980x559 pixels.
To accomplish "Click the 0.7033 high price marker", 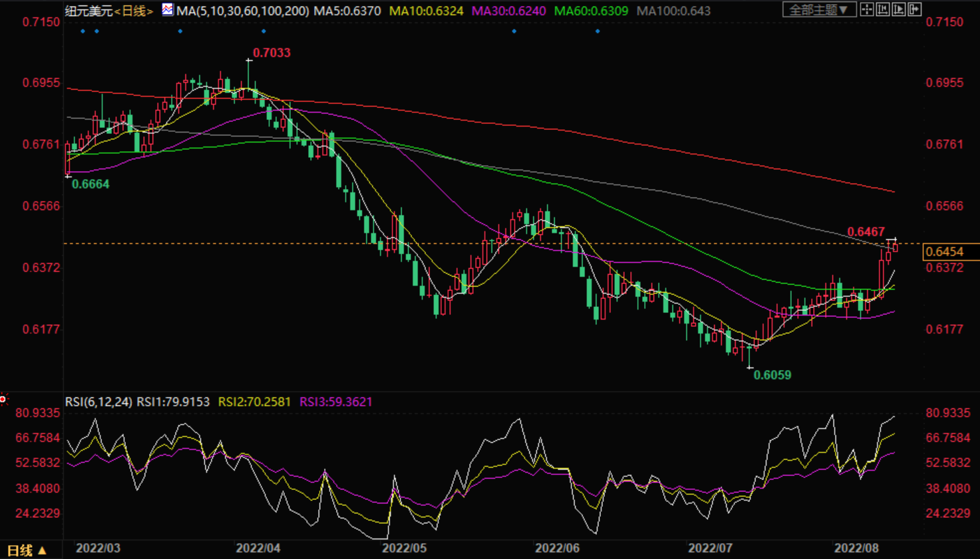I will click(272, 53).
